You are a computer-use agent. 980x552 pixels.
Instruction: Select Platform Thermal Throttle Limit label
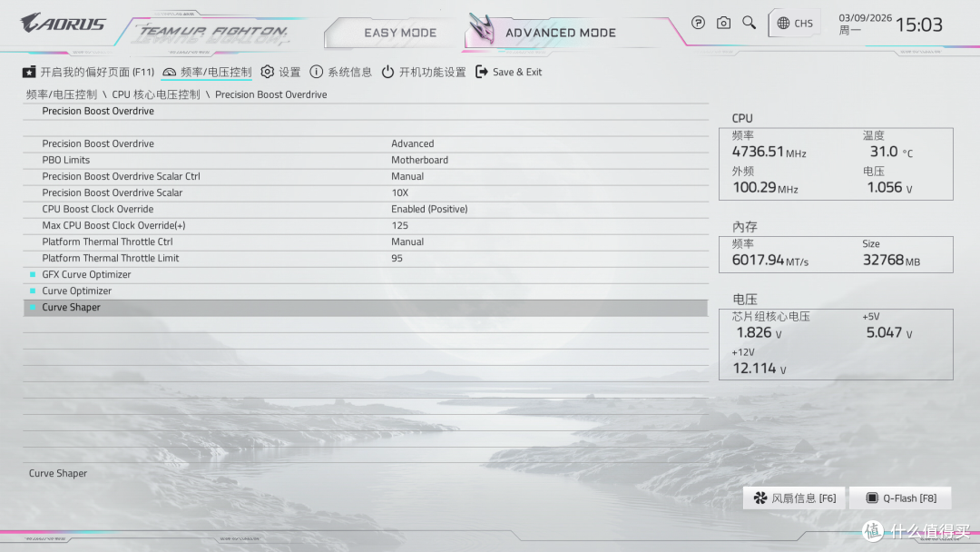click(111, 258)
